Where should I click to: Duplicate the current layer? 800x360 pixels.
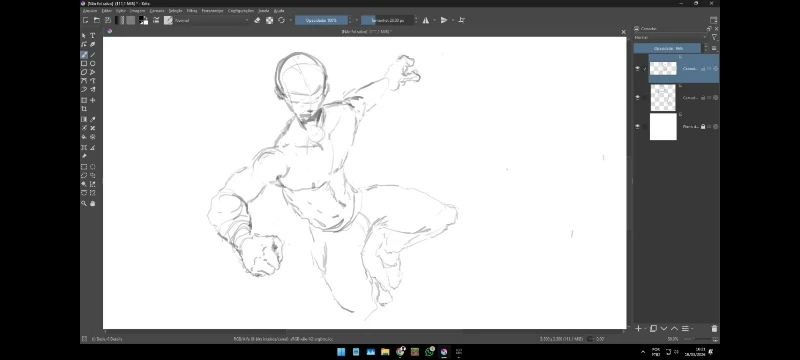[653, 329]
